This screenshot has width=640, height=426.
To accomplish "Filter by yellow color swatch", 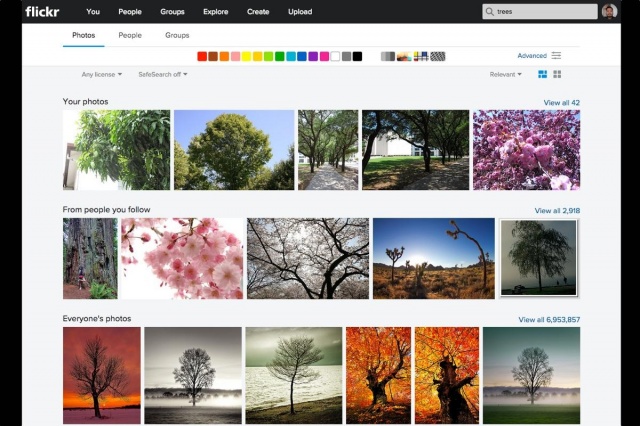I will [247, 56].
